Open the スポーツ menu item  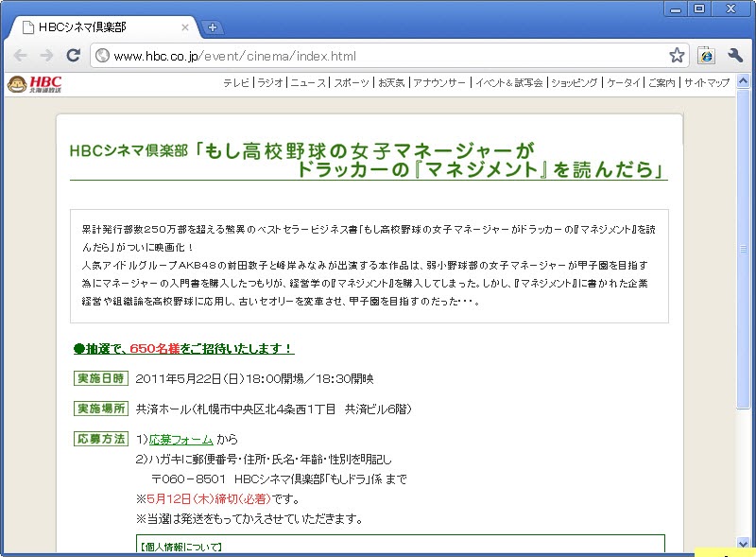352,82
